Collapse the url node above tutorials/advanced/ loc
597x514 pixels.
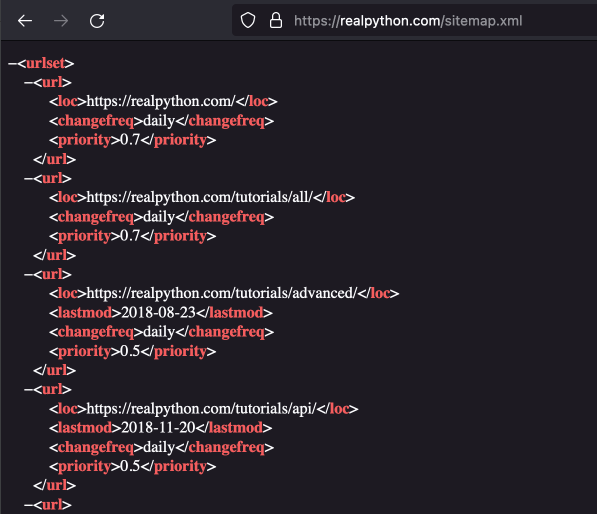28,275
